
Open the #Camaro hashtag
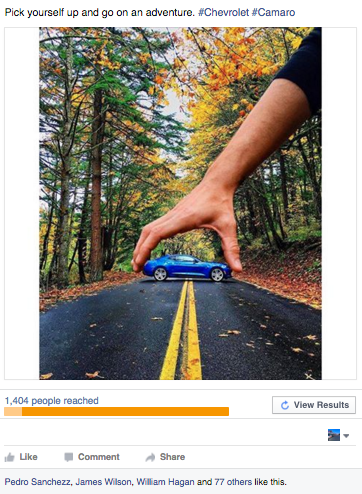coord(273,13)
